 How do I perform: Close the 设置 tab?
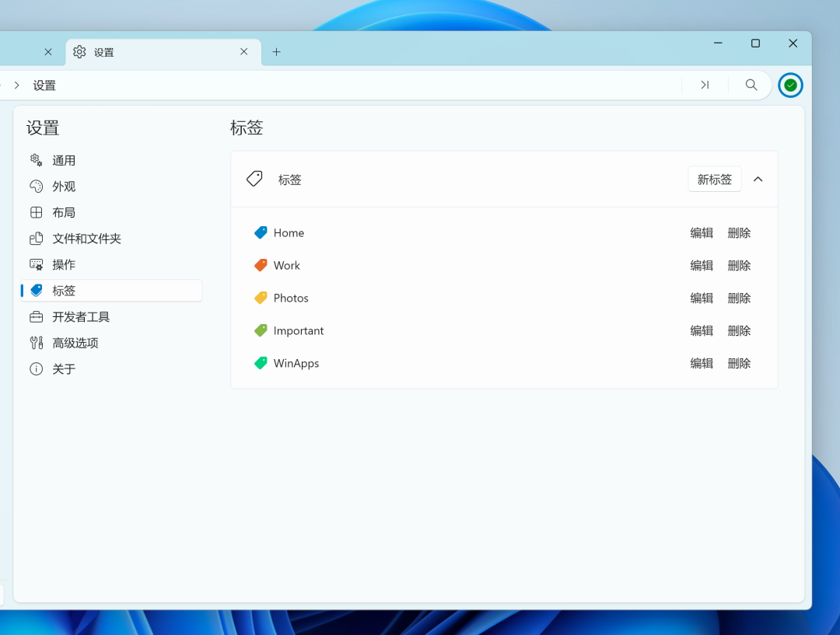[243, 52]
